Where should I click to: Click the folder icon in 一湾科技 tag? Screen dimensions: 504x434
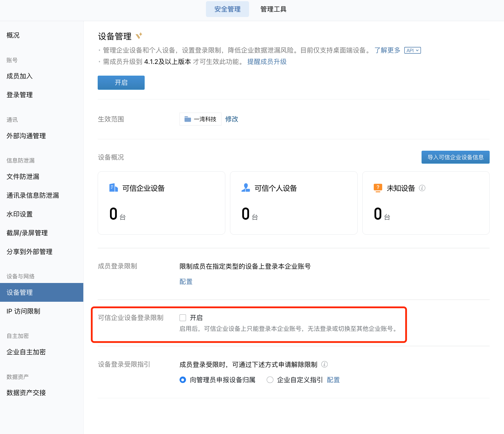pos(188,119)
